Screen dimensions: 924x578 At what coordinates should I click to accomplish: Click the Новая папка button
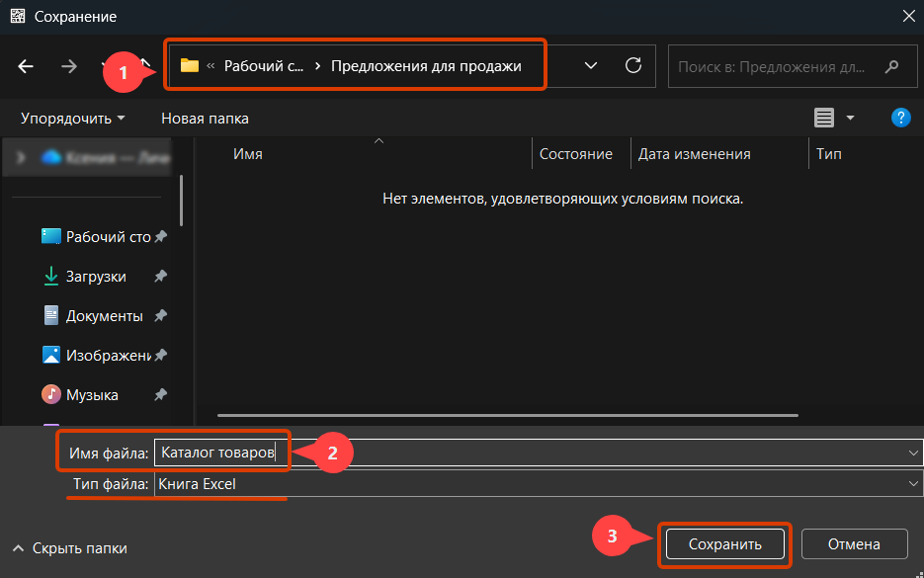[206, 119]
